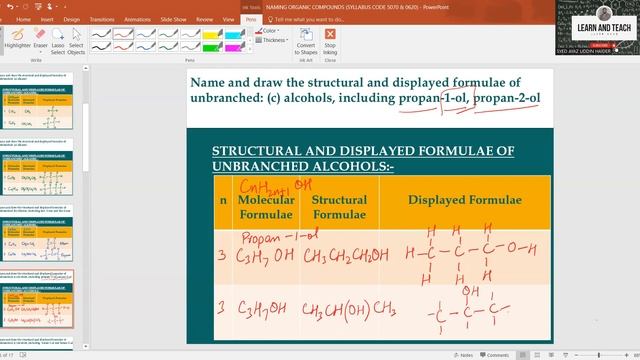Open the View tab
Viewport: 640px width, 360px height.
pyautogui.click(x=229, y=20)
